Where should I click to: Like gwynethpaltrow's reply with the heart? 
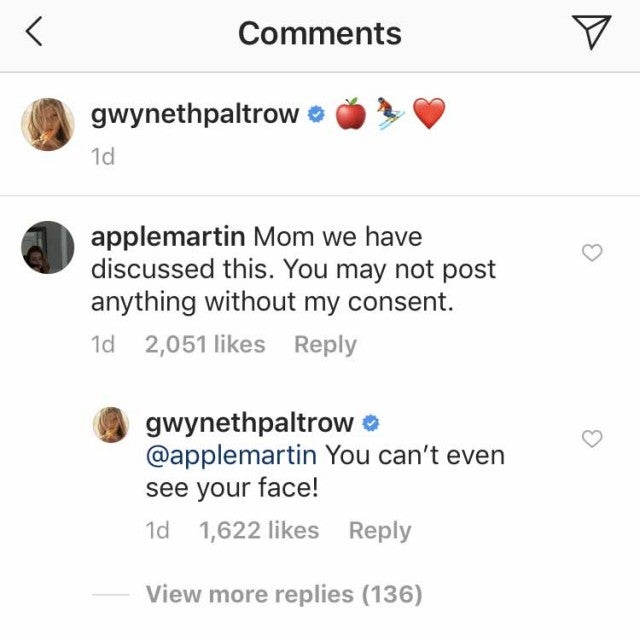pyautogui.click(x=592, y=438)
